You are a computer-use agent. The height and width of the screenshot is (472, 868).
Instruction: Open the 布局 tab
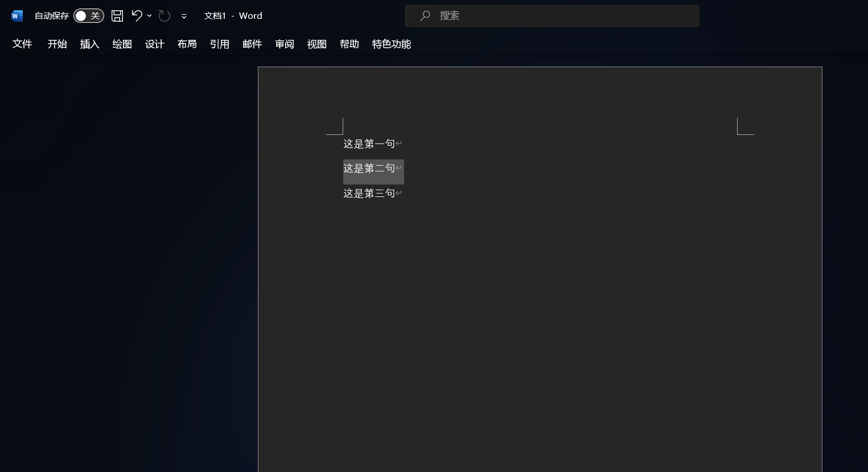(x=187, y=44)
